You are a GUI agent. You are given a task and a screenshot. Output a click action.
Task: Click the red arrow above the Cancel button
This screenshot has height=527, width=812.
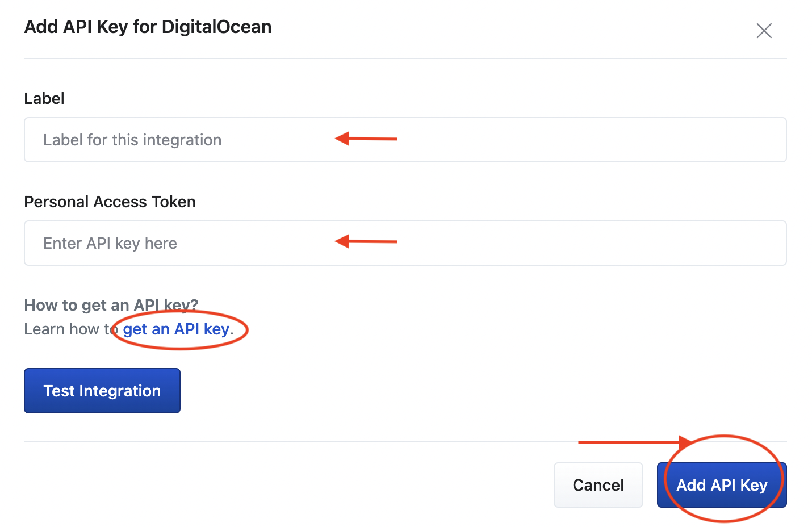click(x=630, y=442)
